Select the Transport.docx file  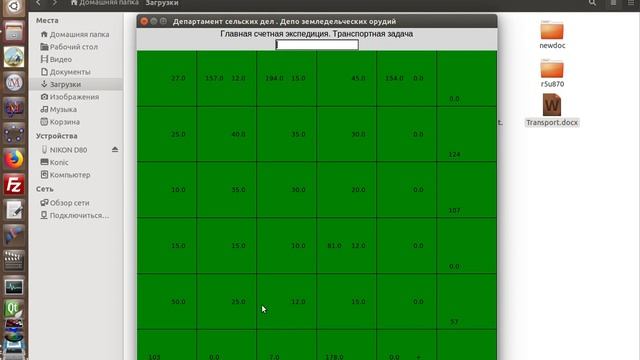tap(552, 110)
